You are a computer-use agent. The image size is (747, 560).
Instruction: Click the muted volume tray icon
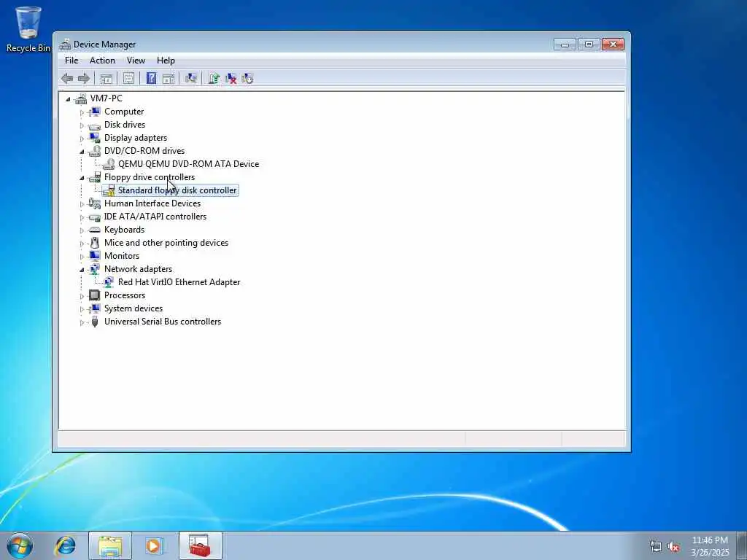pyautogui.click(x=673, y=547)
